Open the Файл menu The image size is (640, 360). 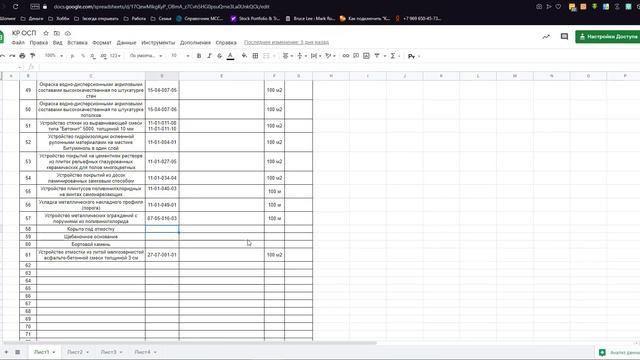pos(18,42)
